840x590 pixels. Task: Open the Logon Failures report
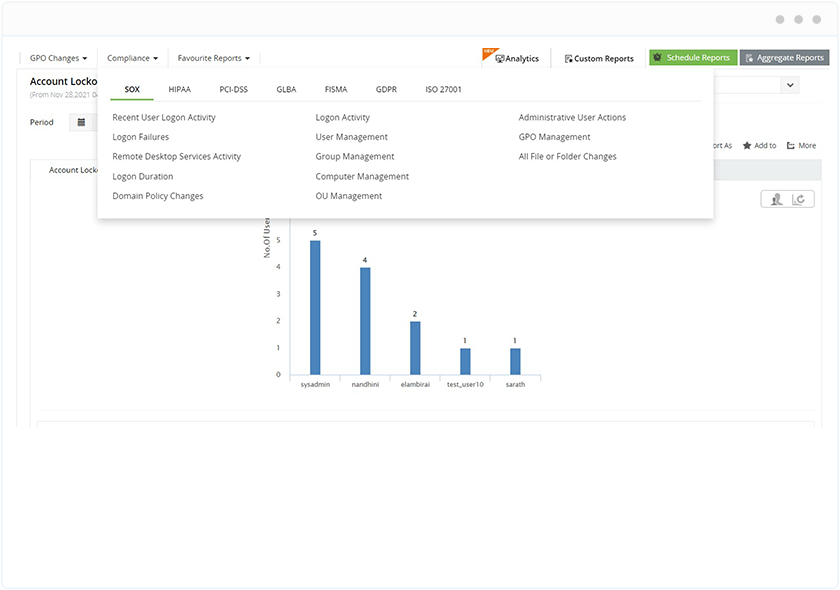tap(140, 137)
